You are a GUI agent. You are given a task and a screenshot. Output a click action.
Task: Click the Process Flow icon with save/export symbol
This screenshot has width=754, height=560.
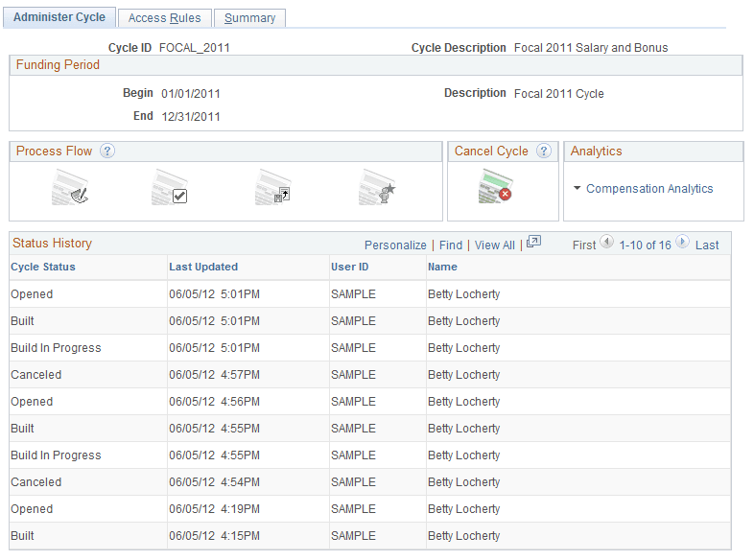[273, 188]
